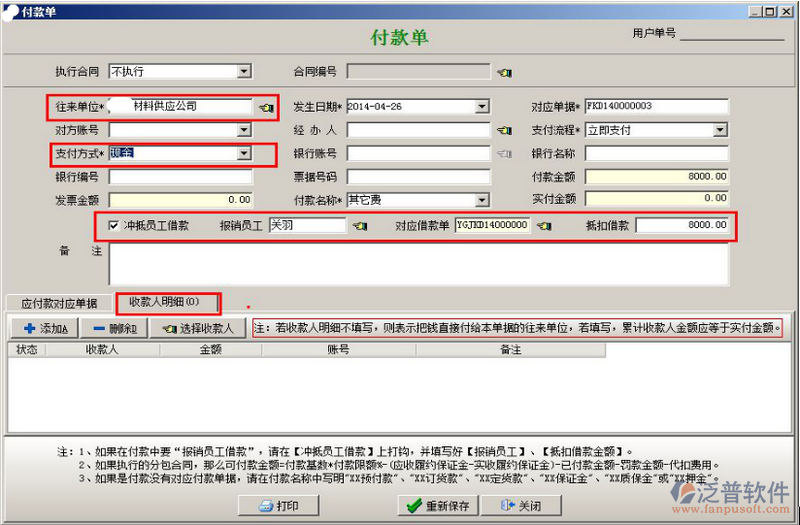Click the 重新保存 button
The height and width of the screenshot is (525, 800).
437,506
